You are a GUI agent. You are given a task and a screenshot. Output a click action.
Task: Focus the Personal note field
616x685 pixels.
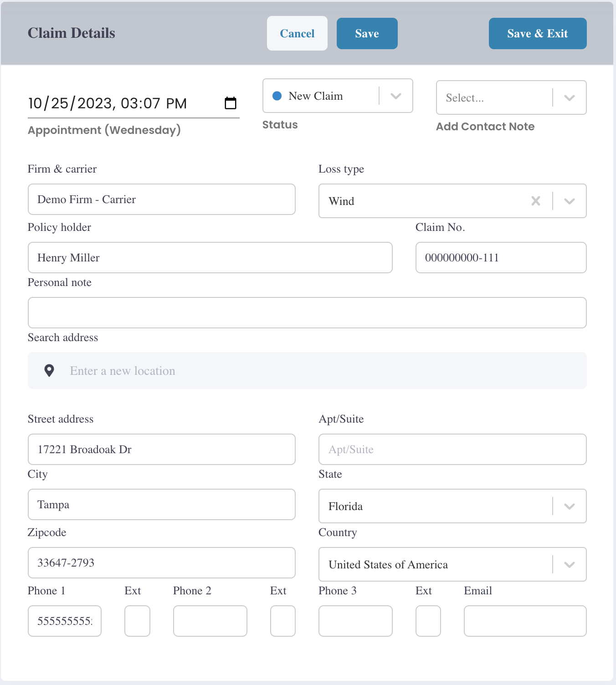tap(307, 312)
